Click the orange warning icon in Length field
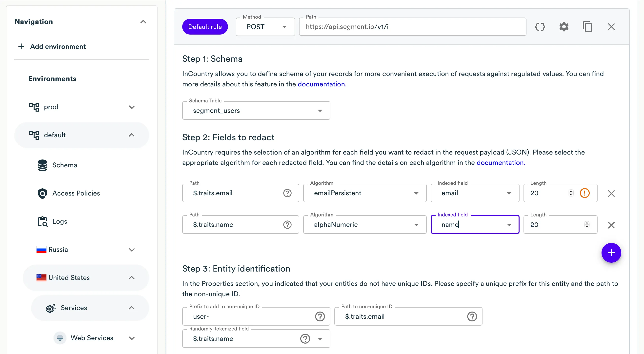 (x=584, y=193)
